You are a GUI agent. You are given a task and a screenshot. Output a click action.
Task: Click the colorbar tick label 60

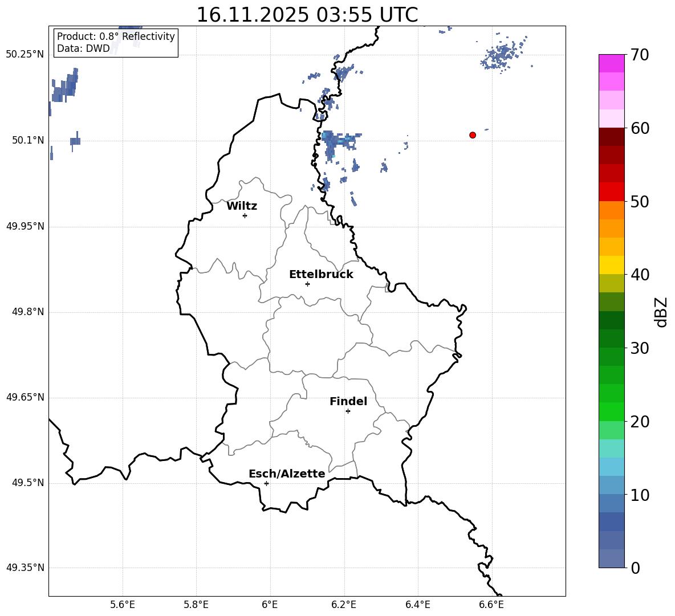640,128
